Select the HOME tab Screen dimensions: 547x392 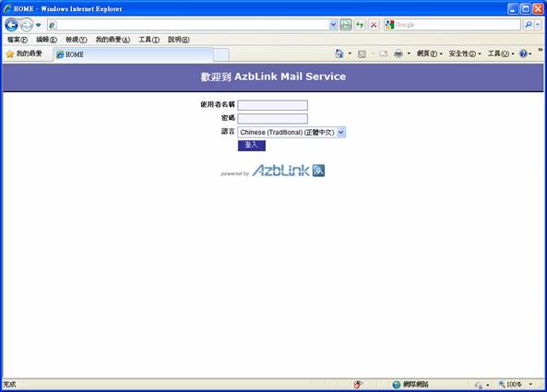point(133,54)
